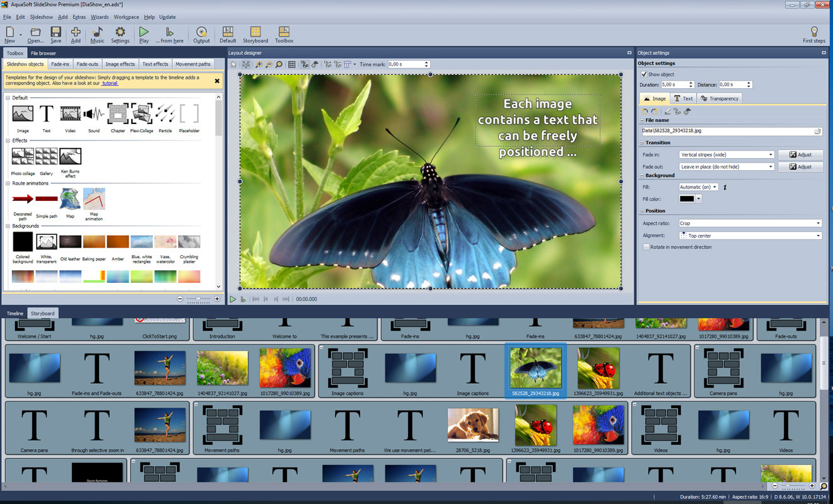Image resolution: width=833 pixels, height=504 pixels.
Task: Click the Duration value field
Action: click(x=673, y=84)
